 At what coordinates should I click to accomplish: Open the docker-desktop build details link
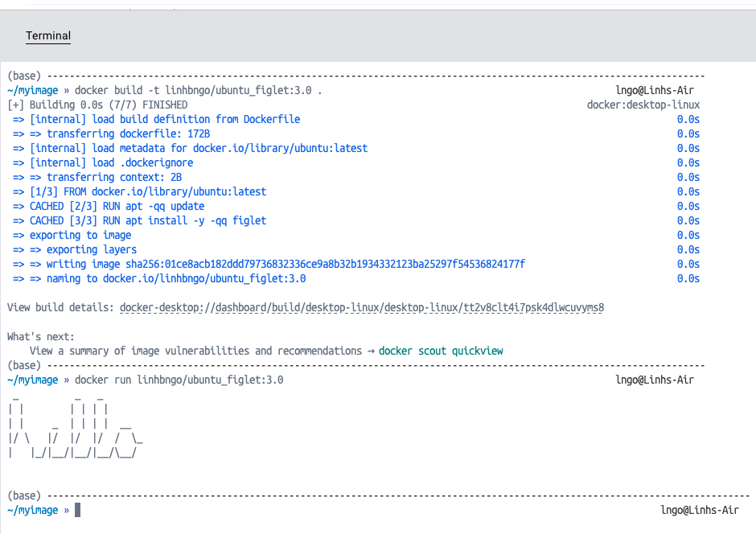361,307
